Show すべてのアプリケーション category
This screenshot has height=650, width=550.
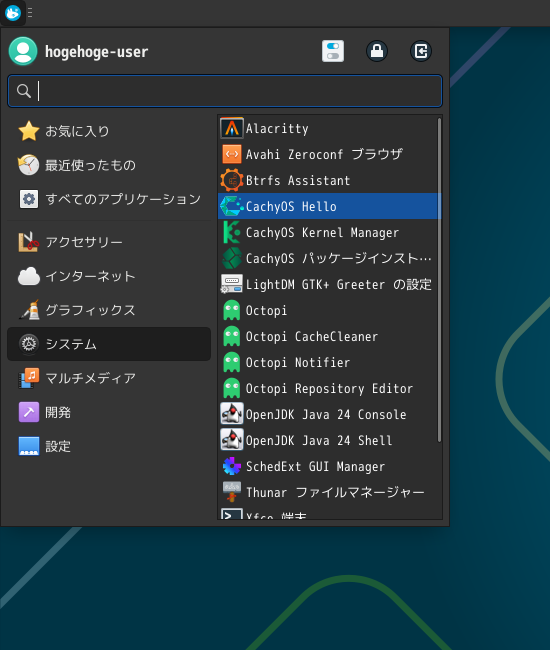109,199
